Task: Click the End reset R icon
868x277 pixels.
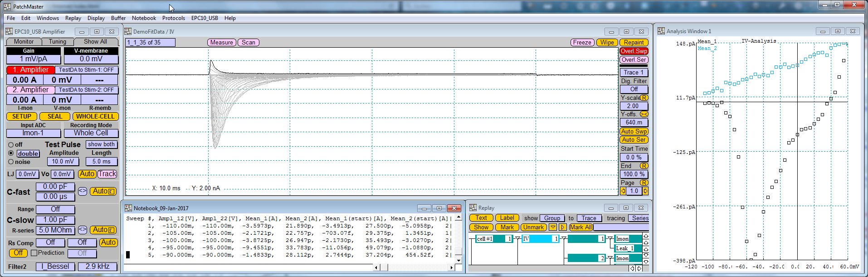Action: click(644, 166)
